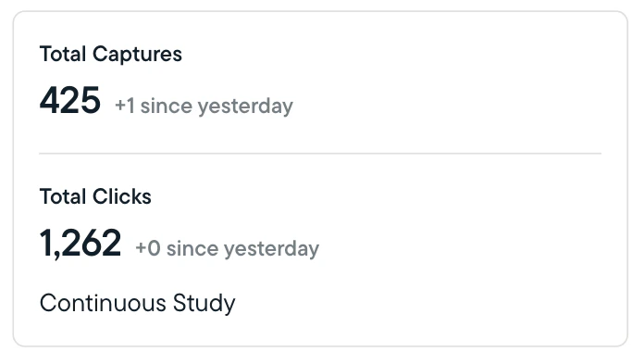Click the word Continuous at the card bottom

(x=103, y=303)
